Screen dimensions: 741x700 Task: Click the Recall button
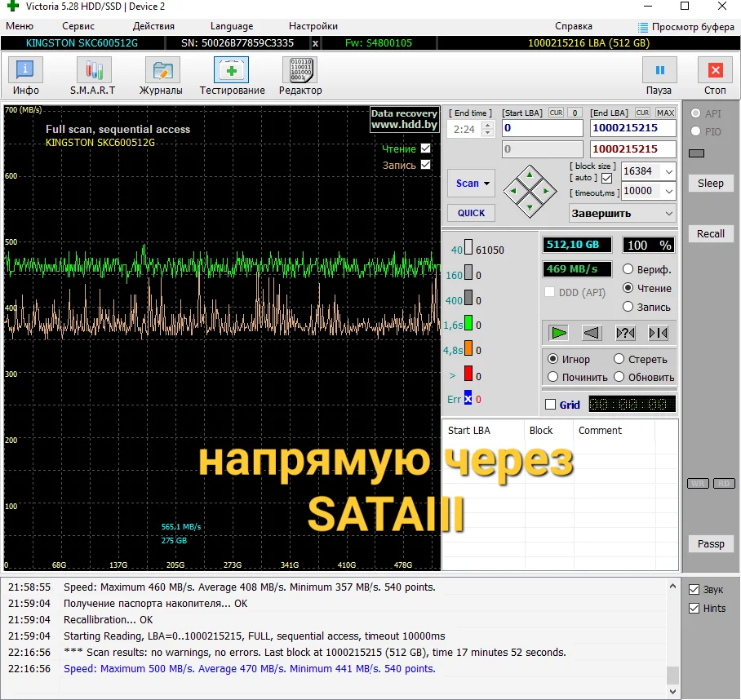click(x=711, y=234)
